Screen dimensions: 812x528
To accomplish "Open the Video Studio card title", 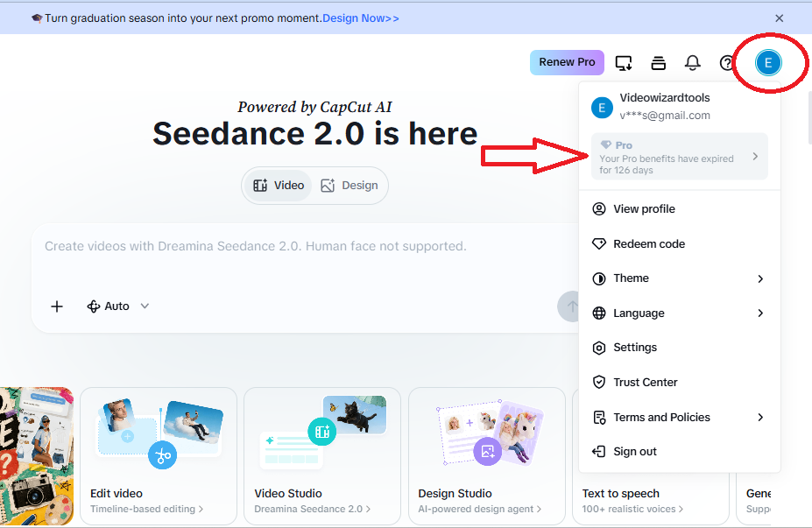I will tap(288, 493).
